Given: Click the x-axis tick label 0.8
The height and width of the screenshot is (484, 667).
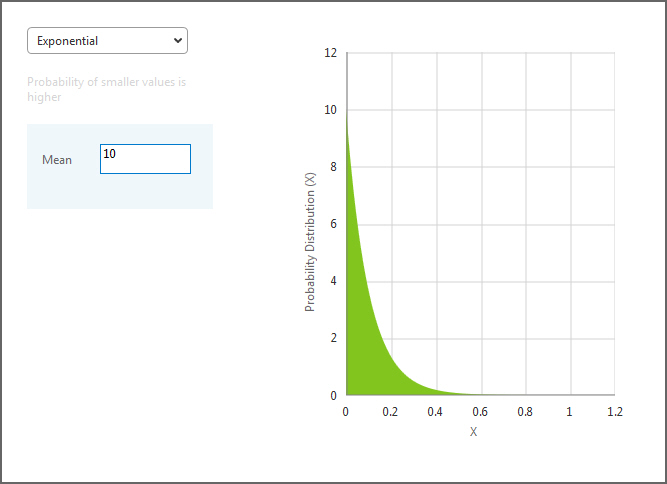Looking at the screenshot, I should 525,412.
